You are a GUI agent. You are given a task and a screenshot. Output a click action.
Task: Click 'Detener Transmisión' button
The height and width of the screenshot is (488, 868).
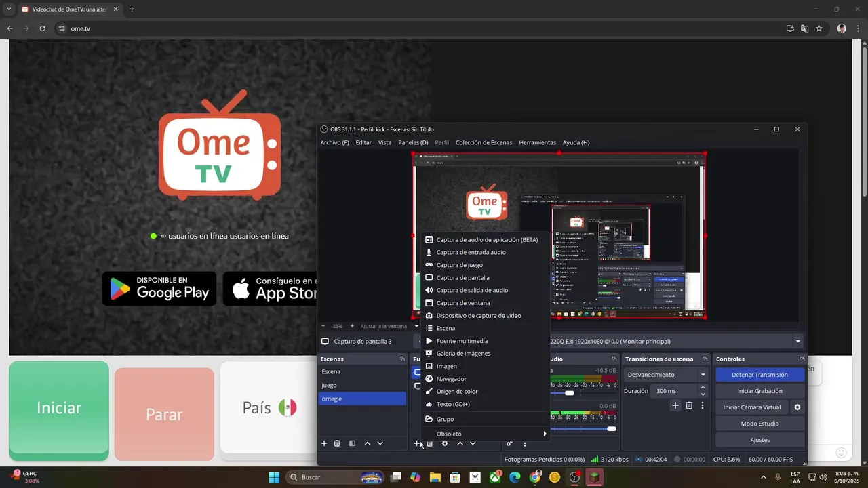[759, 375]
